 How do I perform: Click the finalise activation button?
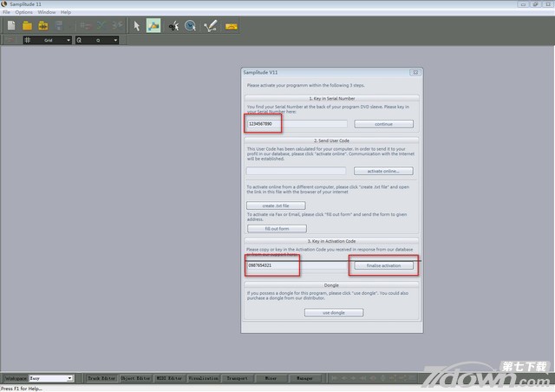383,265
